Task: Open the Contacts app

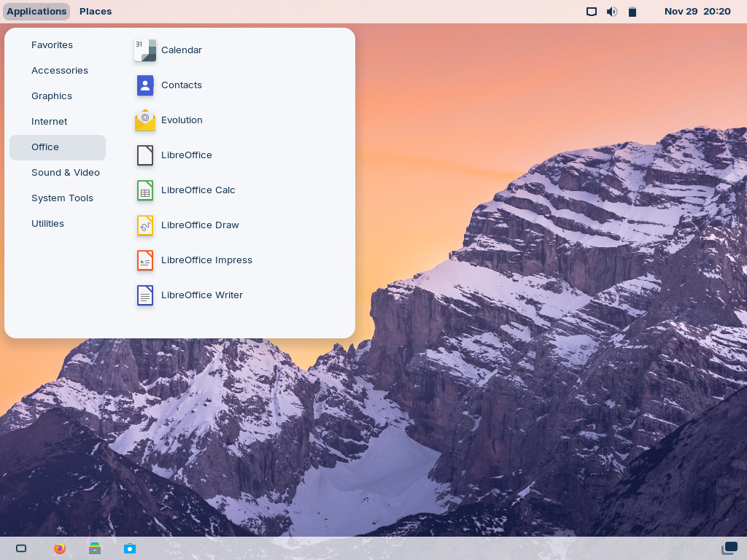Action: click(x=181, y=85)
